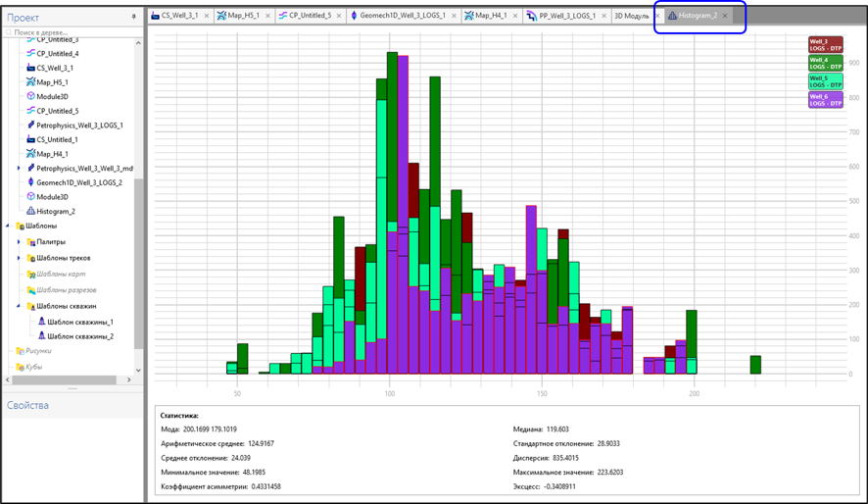The image size is (868, 504).
Task: Collapse the Шаблоны tree node
Action: (8, 226)
